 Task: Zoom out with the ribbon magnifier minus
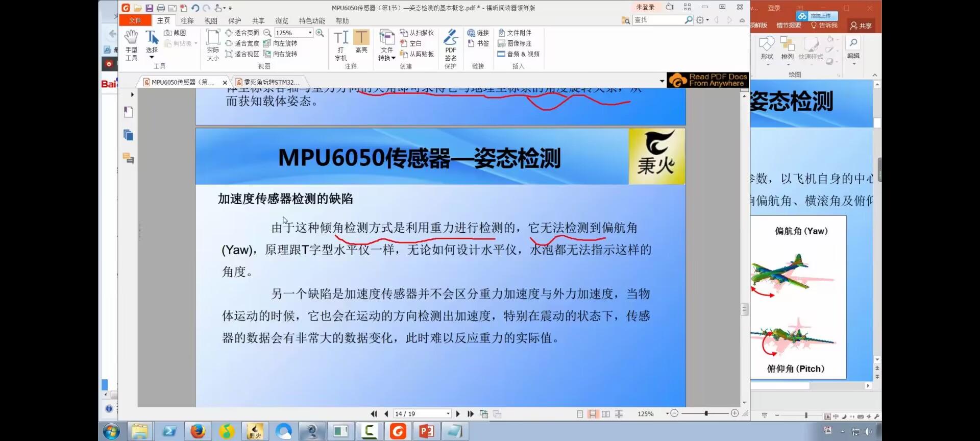click(x=267, y=33)
